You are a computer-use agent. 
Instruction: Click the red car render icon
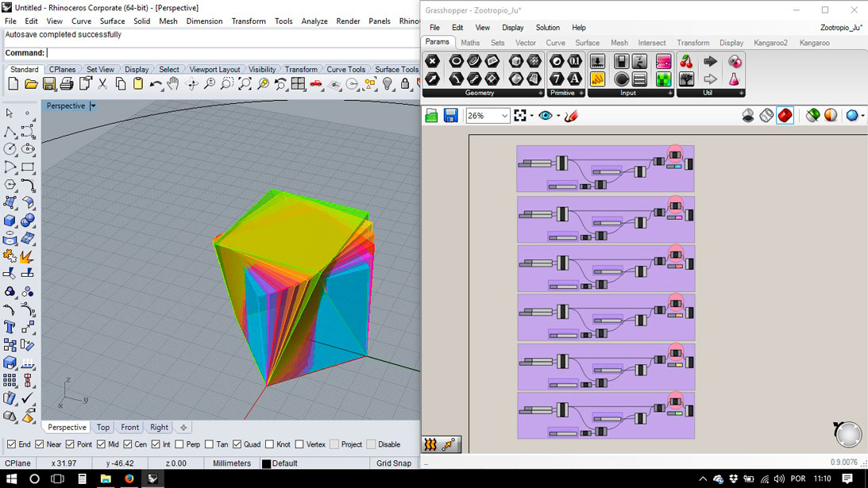pyautogui.click(x=315, y=84)
